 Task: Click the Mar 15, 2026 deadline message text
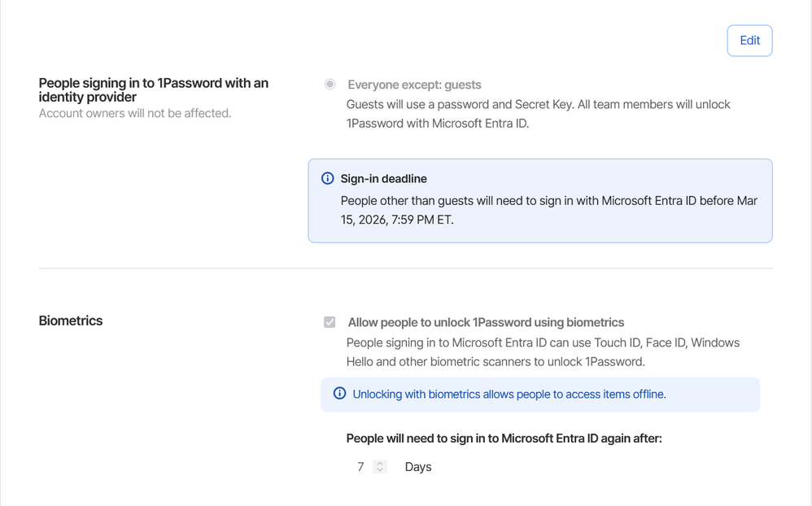(x=548, y=210)
